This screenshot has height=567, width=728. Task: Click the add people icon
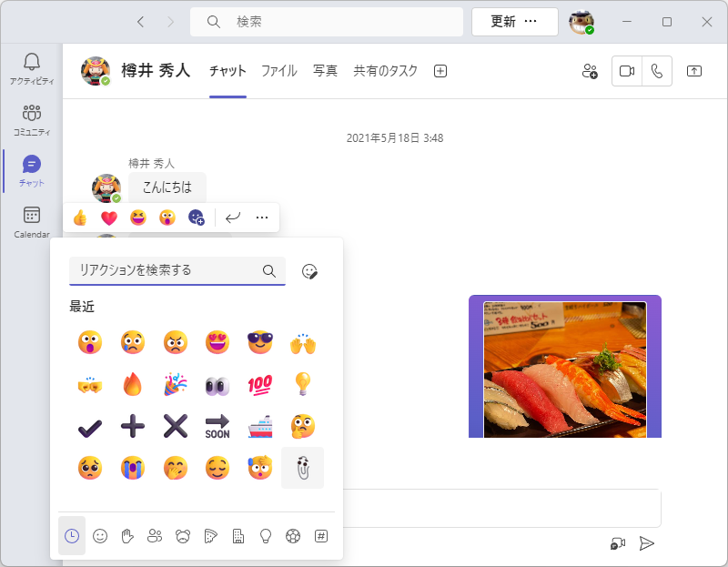[590, 71]
